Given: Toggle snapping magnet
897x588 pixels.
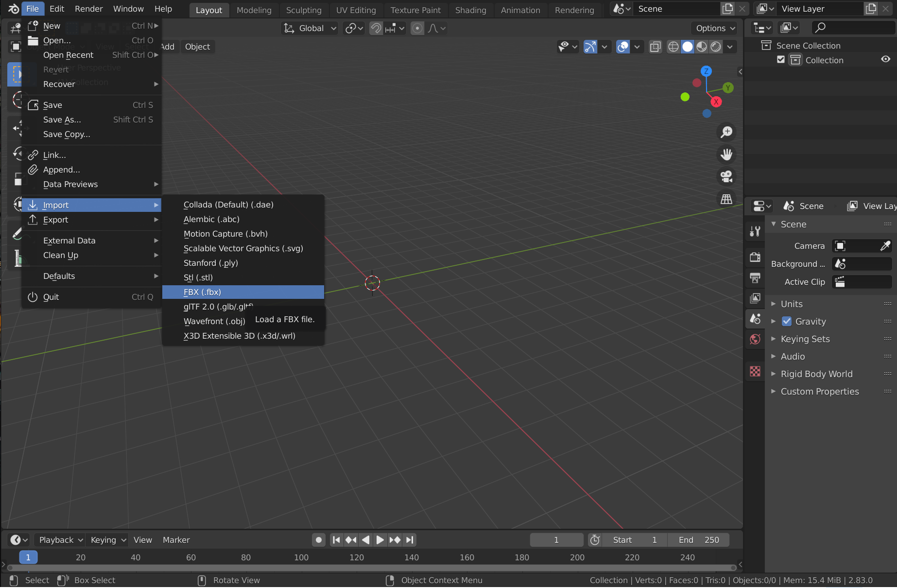Looking at the screenshot, I should (376, 28).
